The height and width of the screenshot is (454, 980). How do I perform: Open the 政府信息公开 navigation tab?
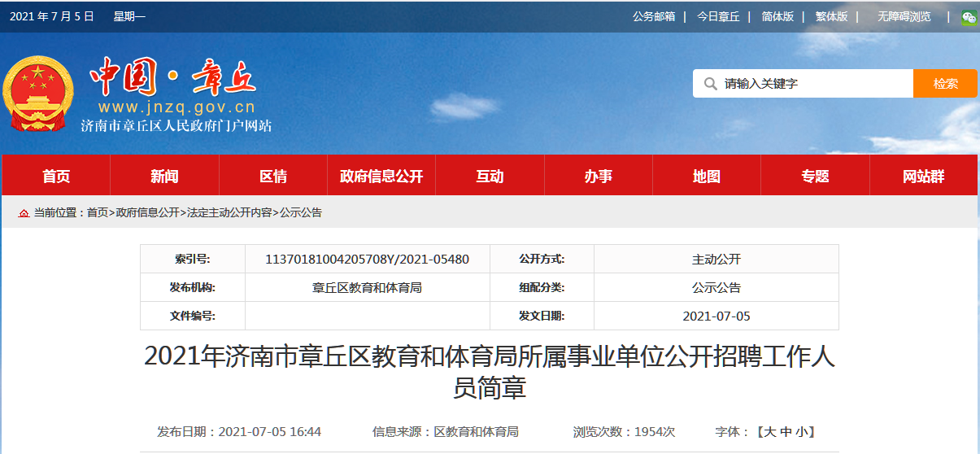[x=381, y=177]
